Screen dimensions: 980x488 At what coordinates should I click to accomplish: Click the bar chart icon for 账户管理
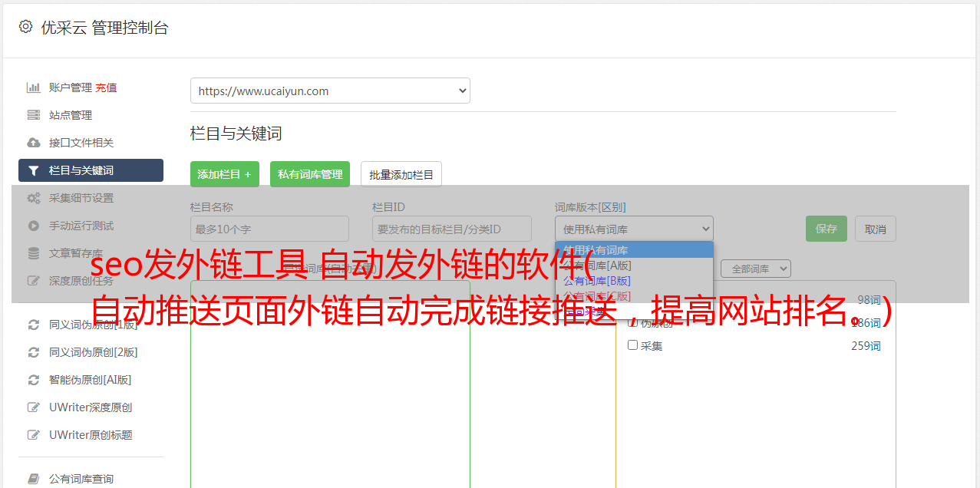coord(33,87)
